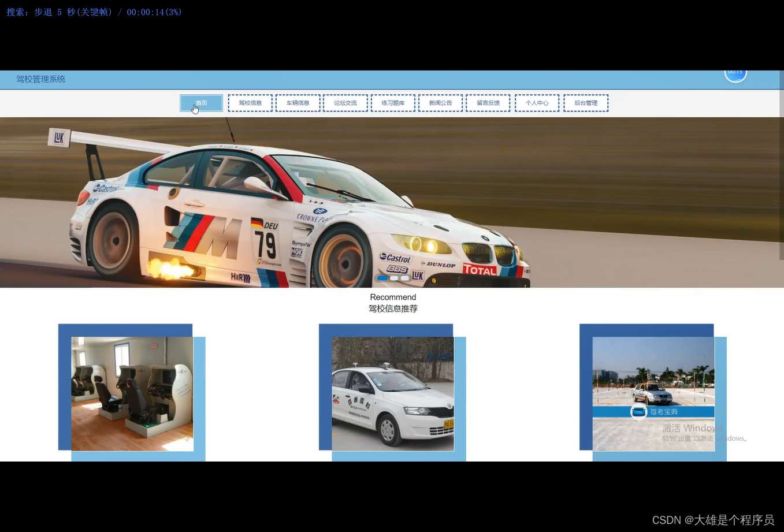784x532 pixels.
Task: Open the 驾考宝典 training ground thumbnail
Action: pyautogui.click(x=653, y=393)
